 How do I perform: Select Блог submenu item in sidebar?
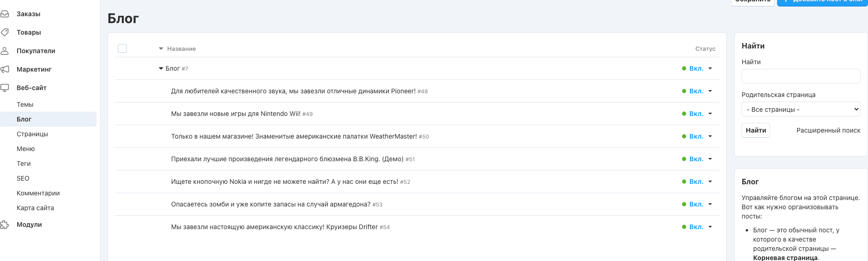click(48, 119)
